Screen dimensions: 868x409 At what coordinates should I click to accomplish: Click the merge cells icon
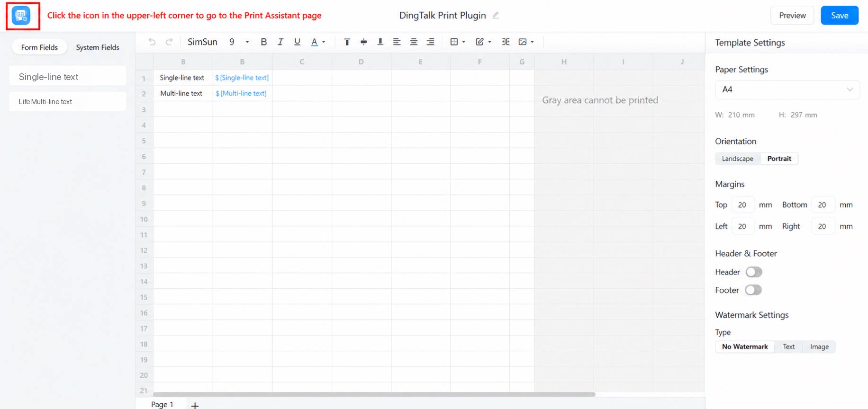[x=506, y=42]
